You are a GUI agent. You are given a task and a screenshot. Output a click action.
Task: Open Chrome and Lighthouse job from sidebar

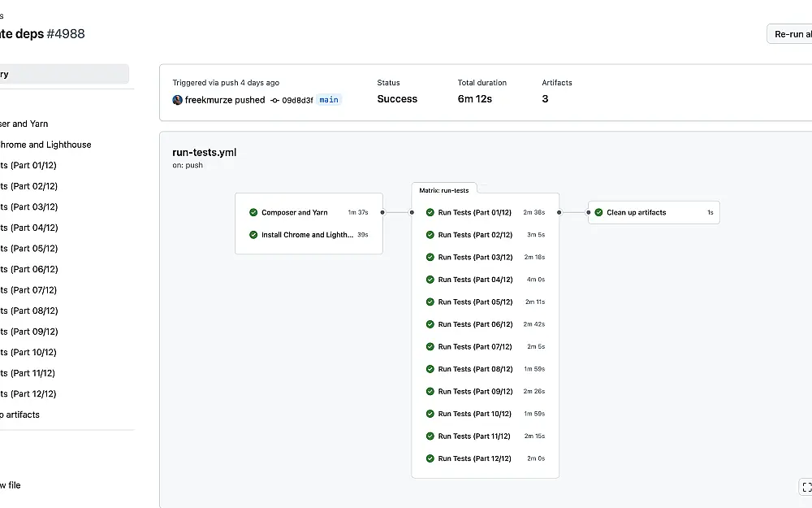[x=45, y=145]
